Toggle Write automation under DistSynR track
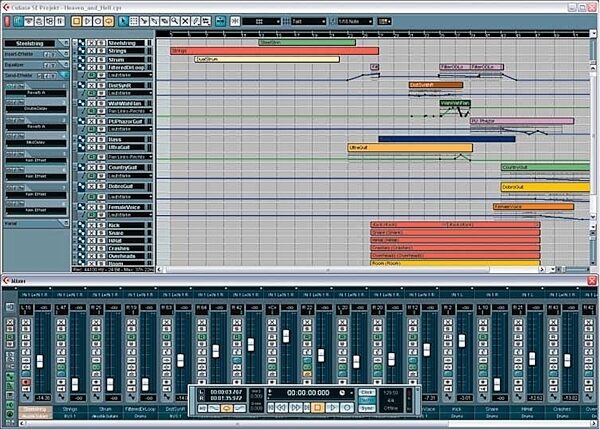Screen dimensions: 600x430 coord(101,93)
